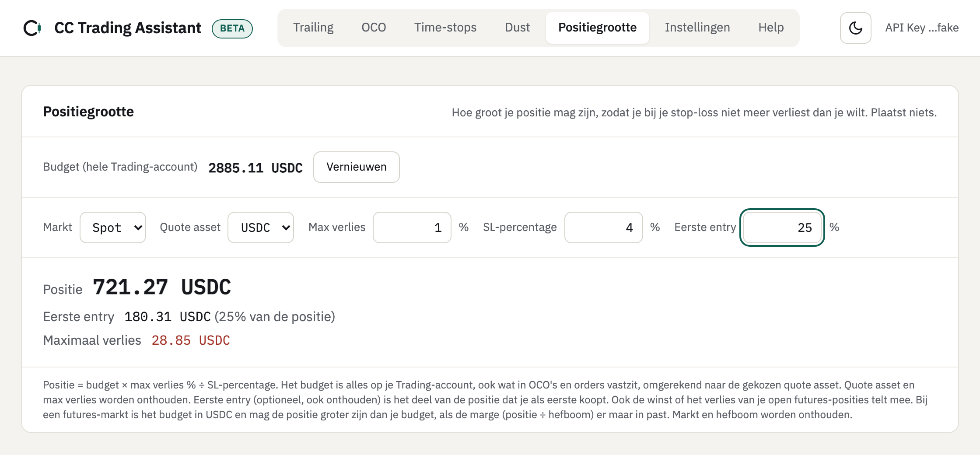Click the Vernieuwen button

click(x=357, y=167)
